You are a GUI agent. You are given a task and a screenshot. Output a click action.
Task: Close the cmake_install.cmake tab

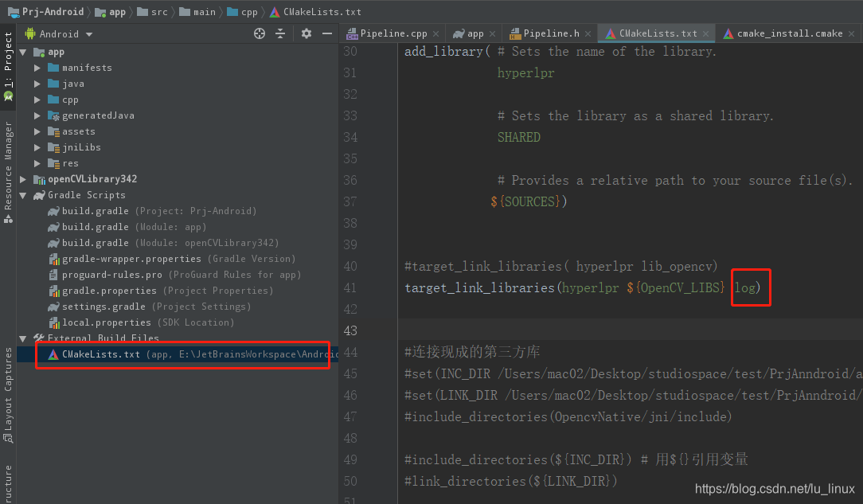[851, 34]
